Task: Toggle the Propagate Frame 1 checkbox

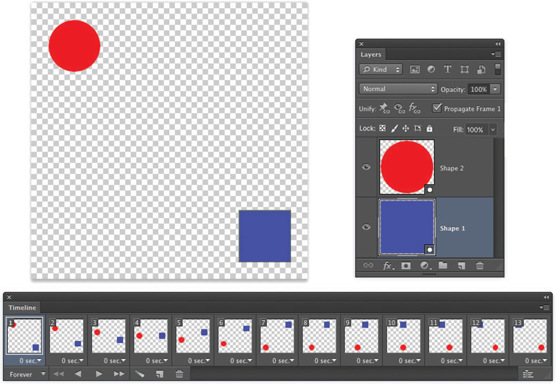Action: pos(437,108)
